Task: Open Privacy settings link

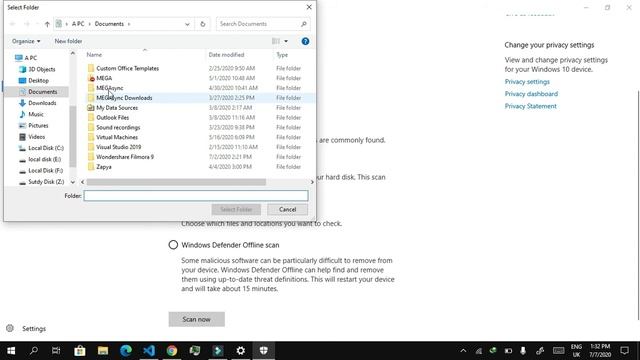Action: (527, 82)
